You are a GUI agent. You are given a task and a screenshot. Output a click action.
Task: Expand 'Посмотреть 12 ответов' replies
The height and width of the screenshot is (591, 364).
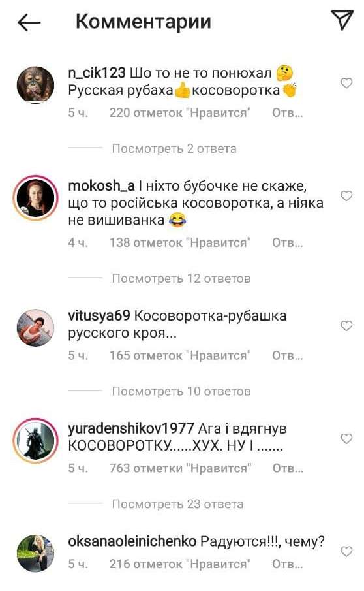coord(181,279)
